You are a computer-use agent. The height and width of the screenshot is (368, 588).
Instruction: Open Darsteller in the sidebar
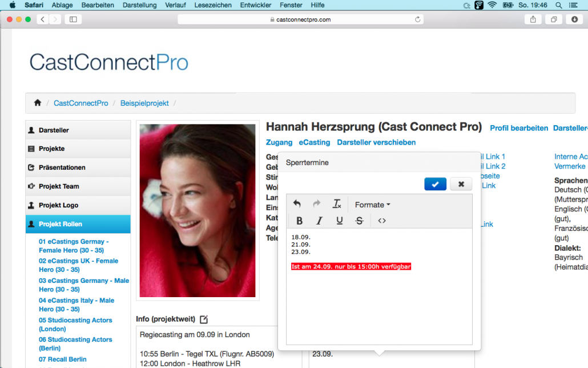(78, 130)
